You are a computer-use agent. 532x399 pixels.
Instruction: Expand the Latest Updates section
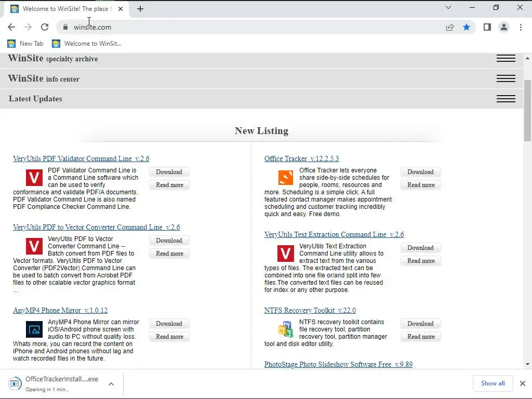point(506,99)
